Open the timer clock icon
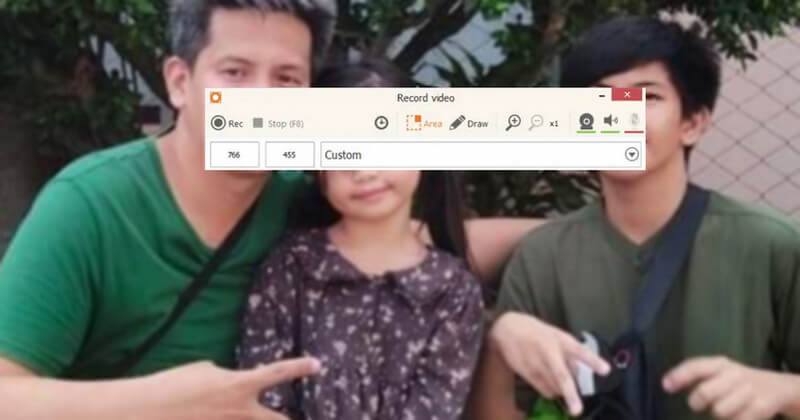Image resolution: width=800 pixels, height=420 pixels. 381,122
